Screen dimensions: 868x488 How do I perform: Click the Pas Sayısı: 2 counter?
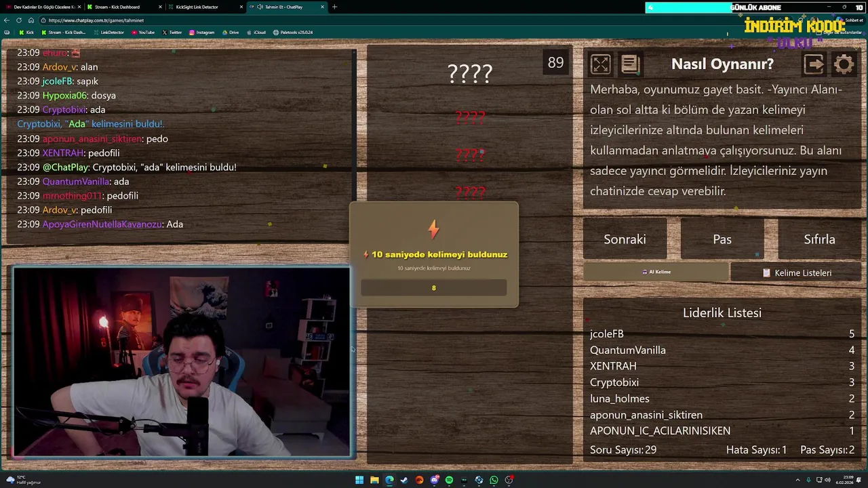[x=827, y=450]
